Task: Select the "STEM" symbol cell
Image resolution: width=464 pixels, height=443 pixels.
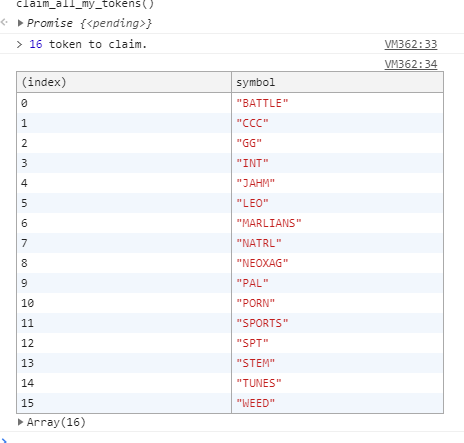Action: tap(337, 363)
